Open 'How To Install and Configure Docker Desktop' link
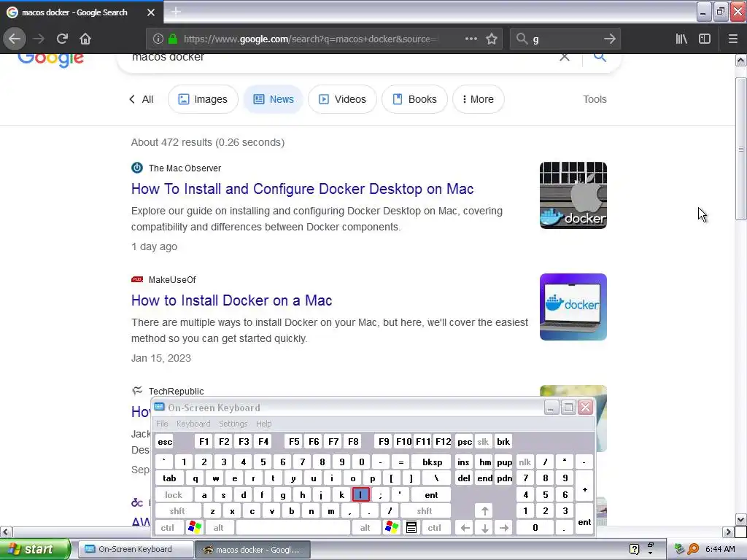The height and width of the screenshot is (560, 747). [x=303, y=189]
